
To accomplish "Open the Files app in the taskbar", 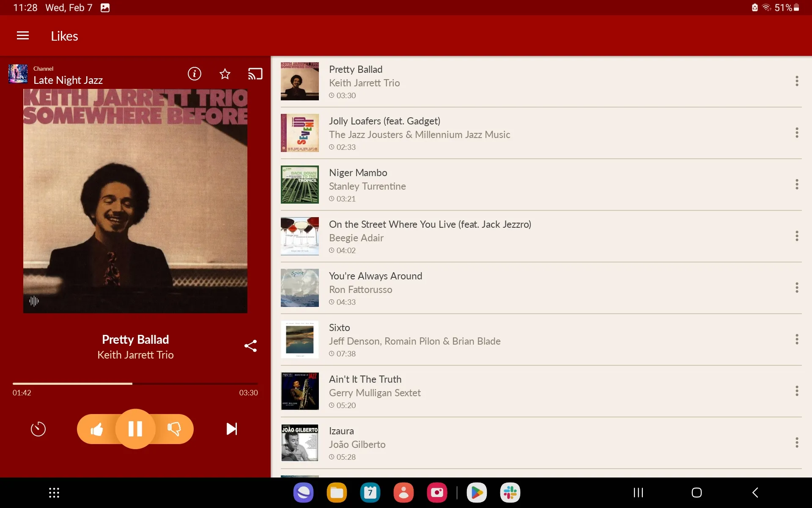I will 337,493.
